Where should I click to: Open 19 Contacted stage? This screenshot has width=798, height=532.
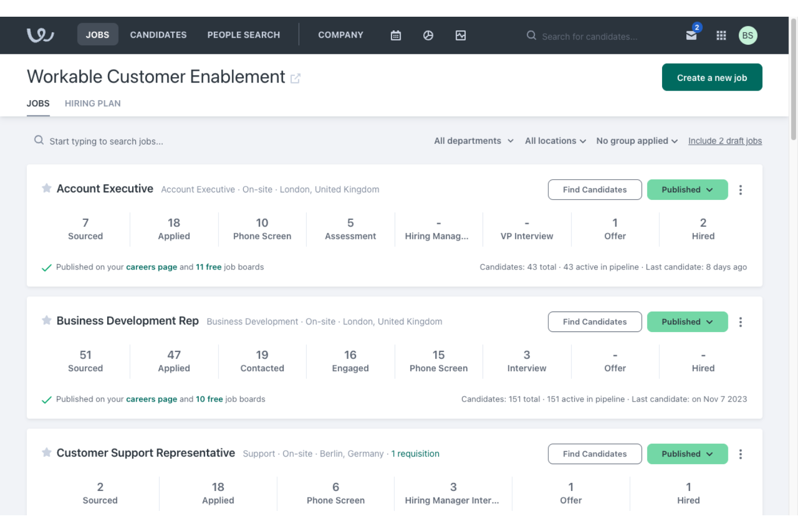(262, 361)
